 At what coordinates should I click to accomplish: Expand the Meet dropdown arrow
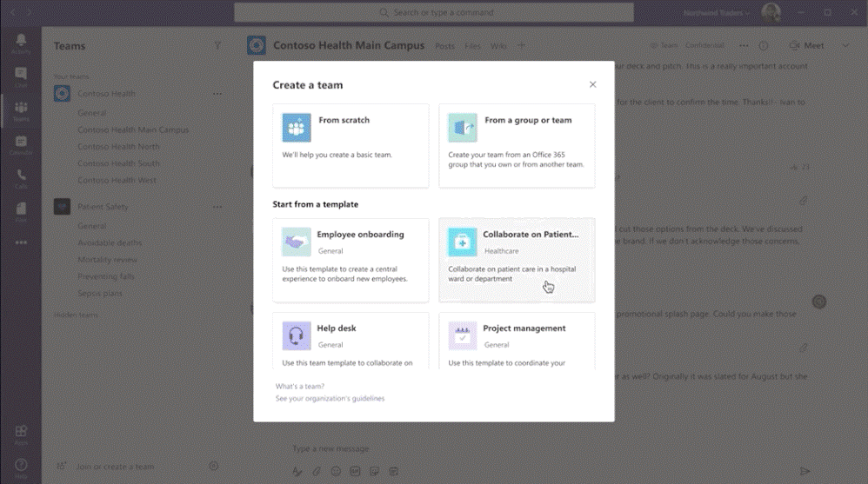click(845, 46)
